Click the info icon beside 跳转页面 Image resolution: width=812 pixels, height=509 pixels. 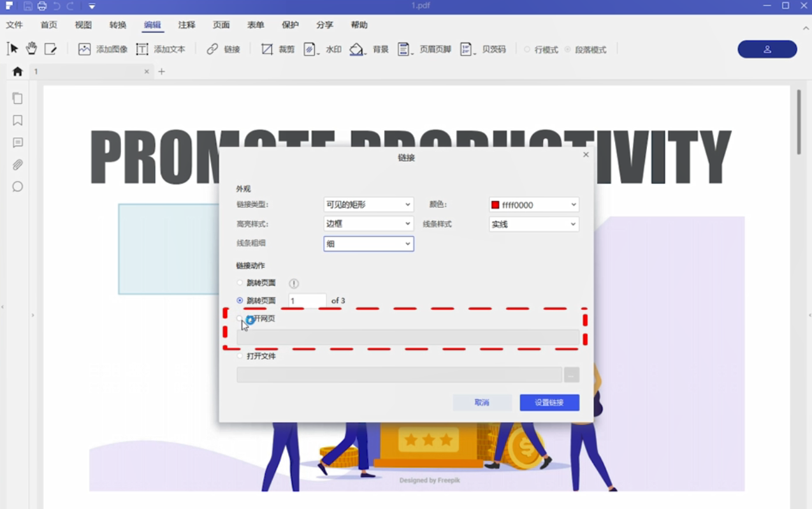tap(294, 283)
